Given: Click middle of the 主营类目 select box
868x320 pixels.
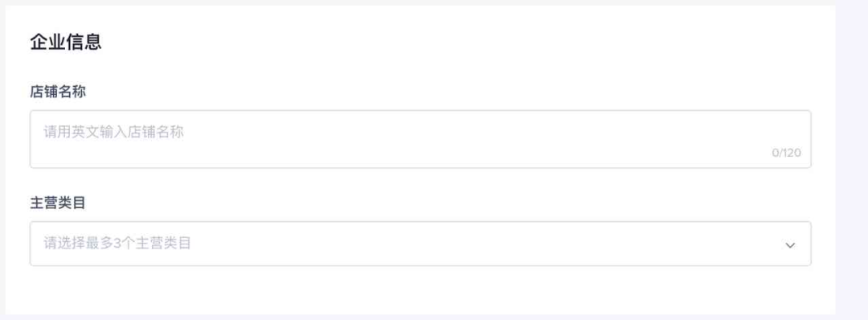Looking at the screenshot, I should 420,244.
